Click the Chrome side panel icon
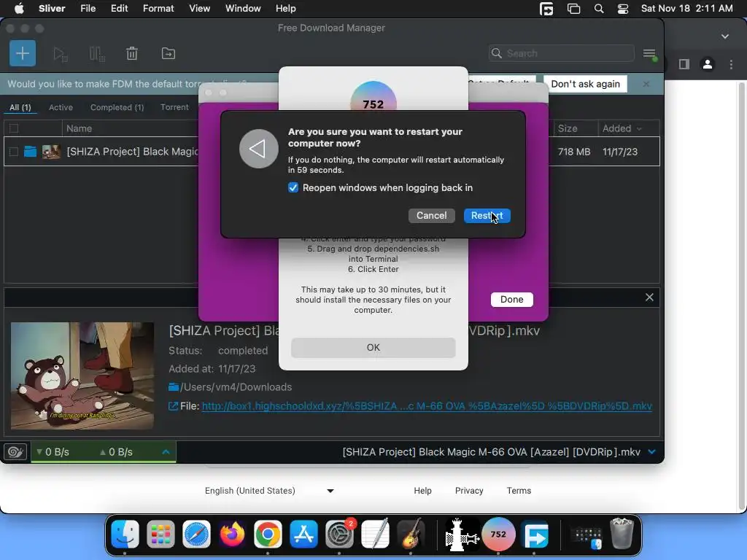 coord(684,64)
